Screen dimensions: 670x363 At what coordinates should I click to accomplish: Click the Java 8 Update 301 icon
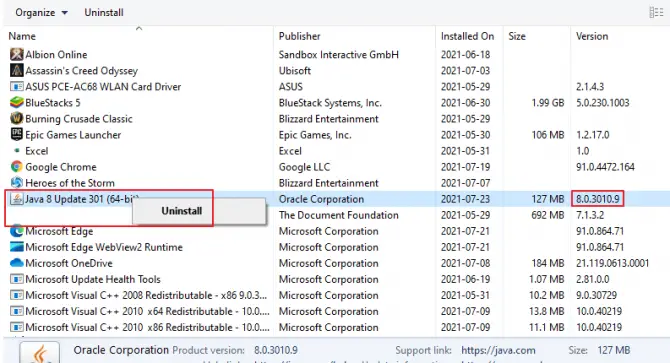point(16,199)
